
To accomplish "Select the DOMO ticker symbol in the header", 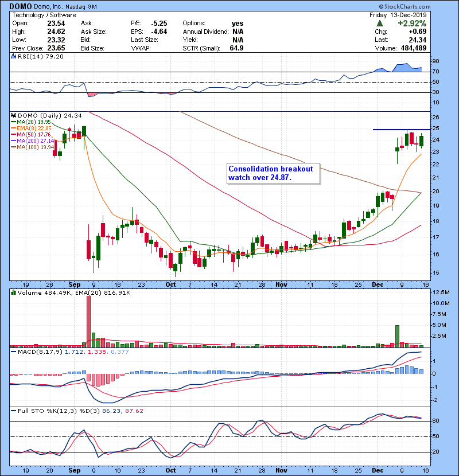I will coord(21,6).
